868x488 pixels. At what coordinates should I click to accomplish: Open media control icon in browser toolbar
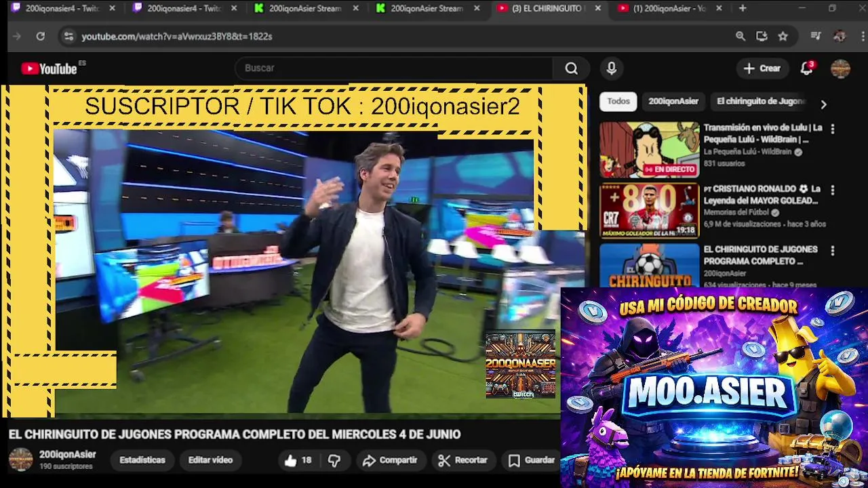tap(816, 37)
